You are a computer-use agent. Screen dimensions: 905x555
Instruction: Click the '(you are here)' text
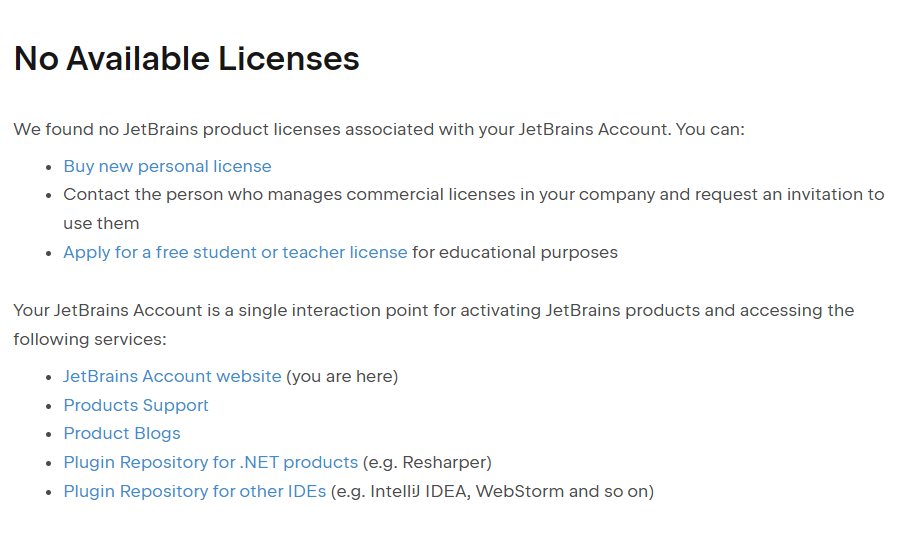click(342, 377)
